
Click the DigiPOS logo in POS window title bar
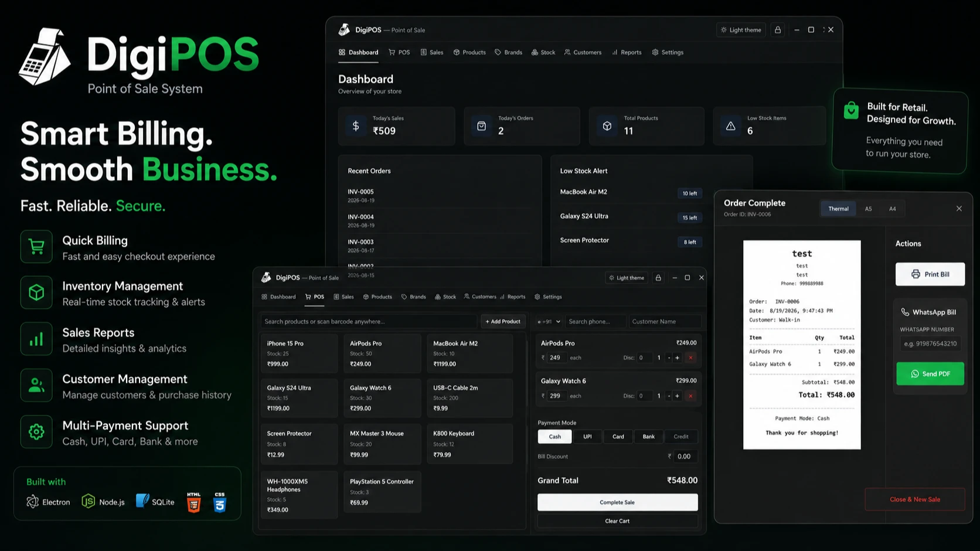click(x=266, y=277)
